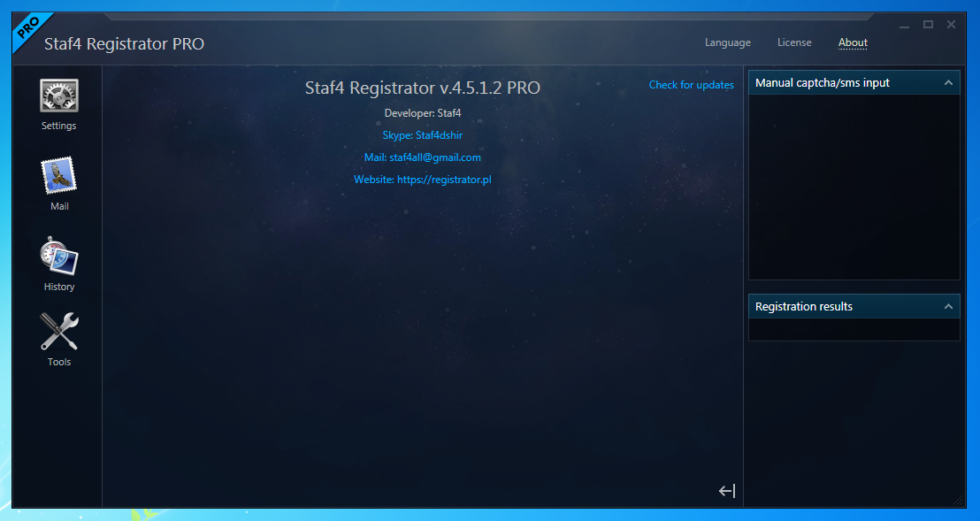The height and width of the screenshot is (521, 980).
Task: Click the Check for updates link
Action: [x=691, y=85]
